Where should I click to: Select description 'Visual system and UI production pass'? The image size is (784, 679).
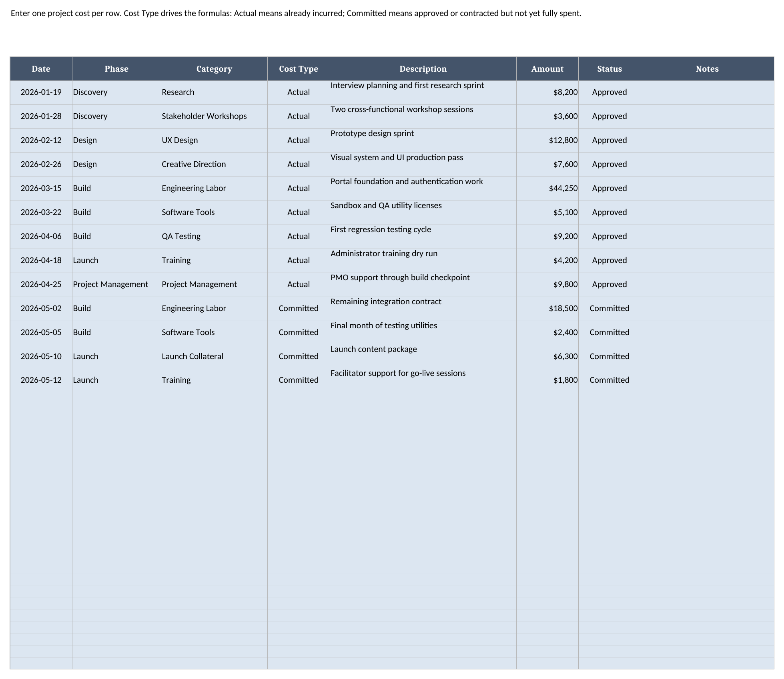tap(423, 165)
